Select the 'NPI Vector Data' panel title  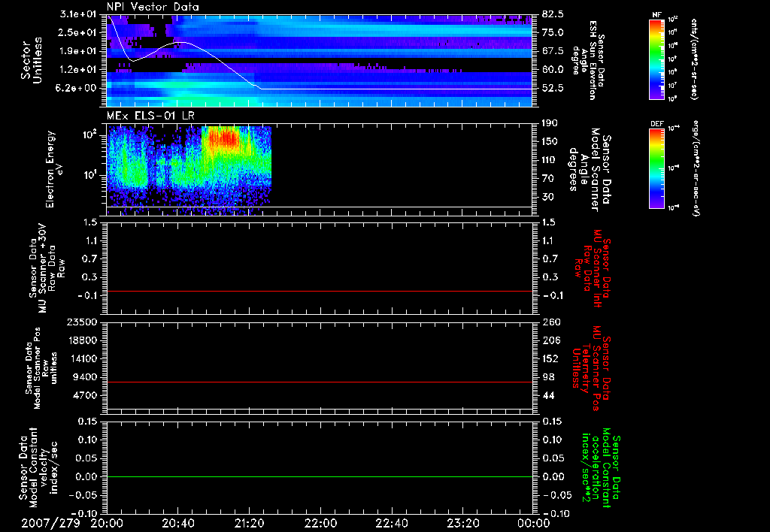click(x=153, y=7)
